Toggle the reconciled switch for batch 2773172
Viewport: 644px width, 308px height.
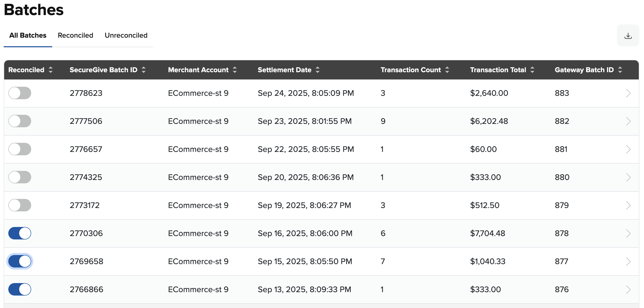(x=20, y=205)
